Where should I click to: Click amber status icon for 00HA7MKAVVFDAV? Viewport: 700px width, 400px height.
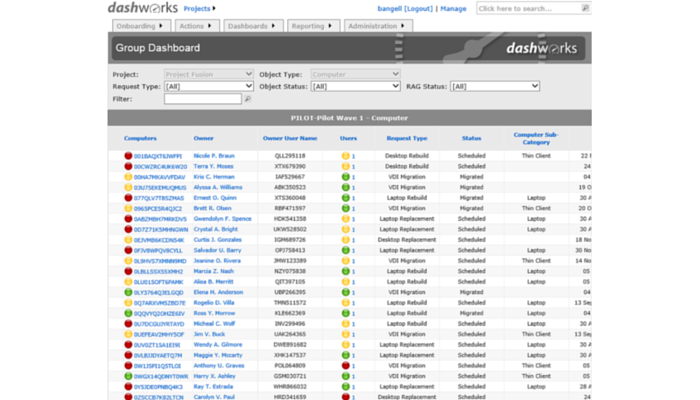click(x=128, y=177)
